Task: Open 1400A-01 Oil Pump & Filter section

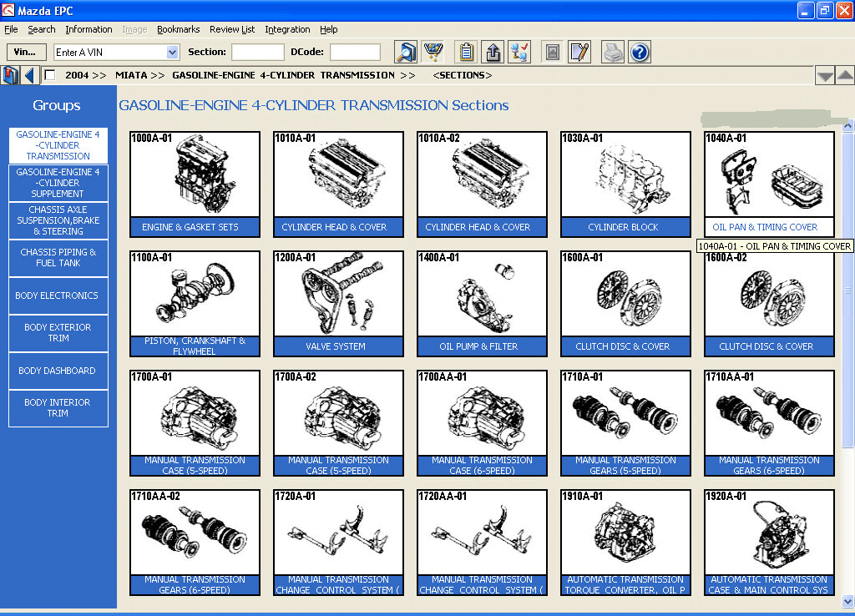Action: [482, 304]
